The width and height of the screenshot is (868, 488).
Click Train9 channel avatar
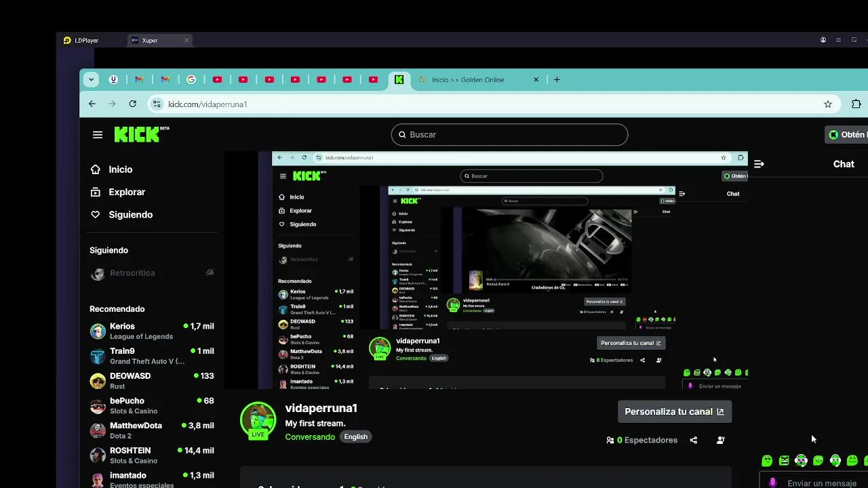pos(98,356)
